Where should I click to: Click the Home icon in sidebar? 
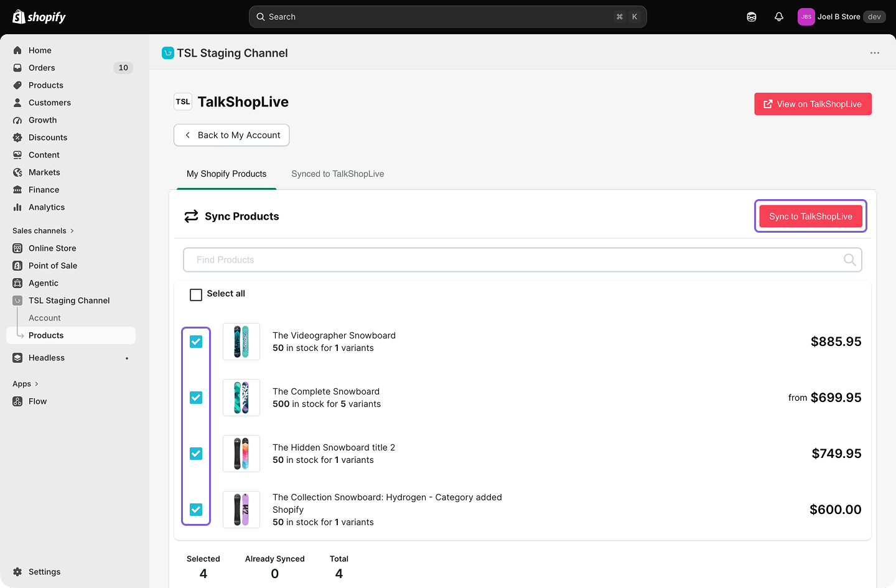click(17, 50)
